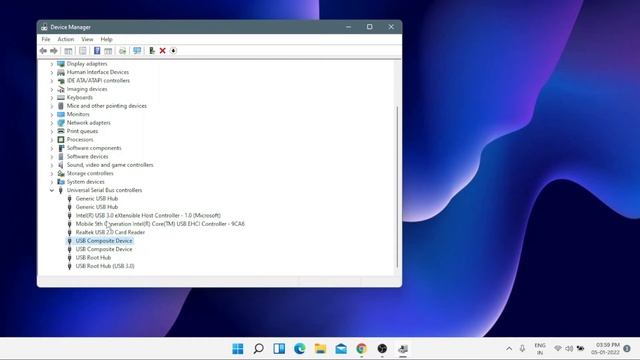The height and width of the screenshot is (360, 640).
Task: Open File Explorer from the taskbar
Action: tap(320, 349)
